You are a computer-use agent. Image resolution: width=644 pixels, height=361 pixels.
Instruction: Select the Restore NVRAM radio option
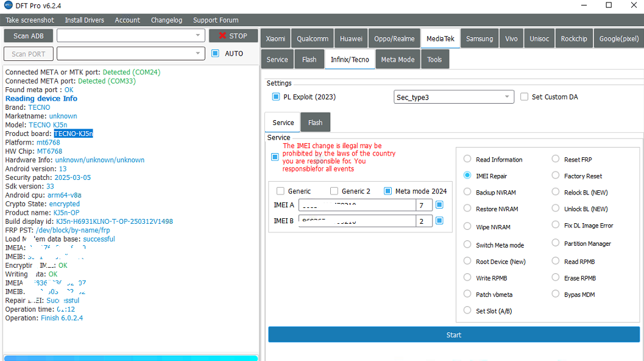point(467,208)
